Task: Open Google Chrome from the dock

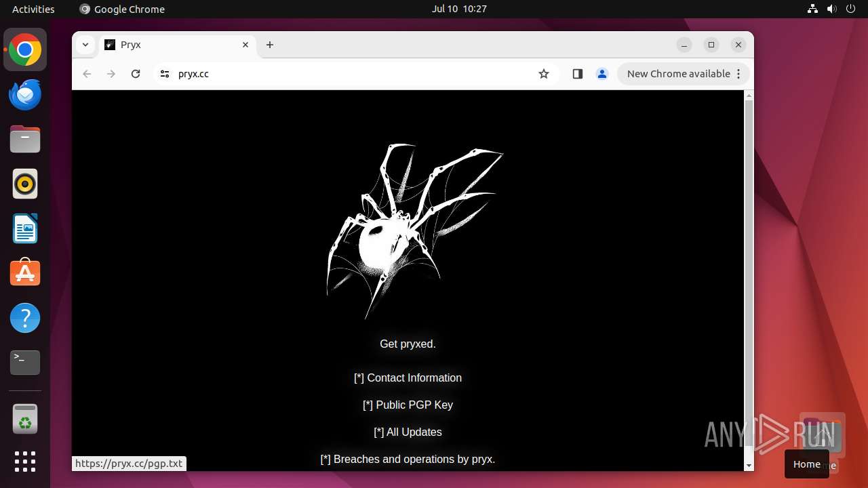Action: [x=25, y=49]
